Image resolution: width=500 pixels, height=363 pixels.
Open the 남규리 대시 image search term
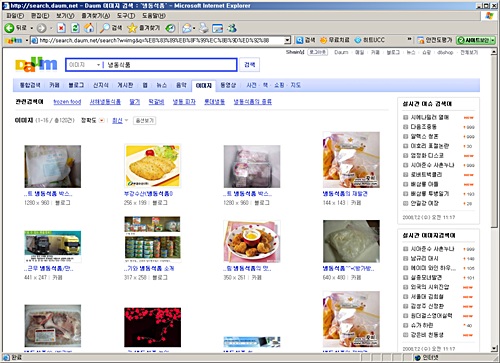[424, 258]
